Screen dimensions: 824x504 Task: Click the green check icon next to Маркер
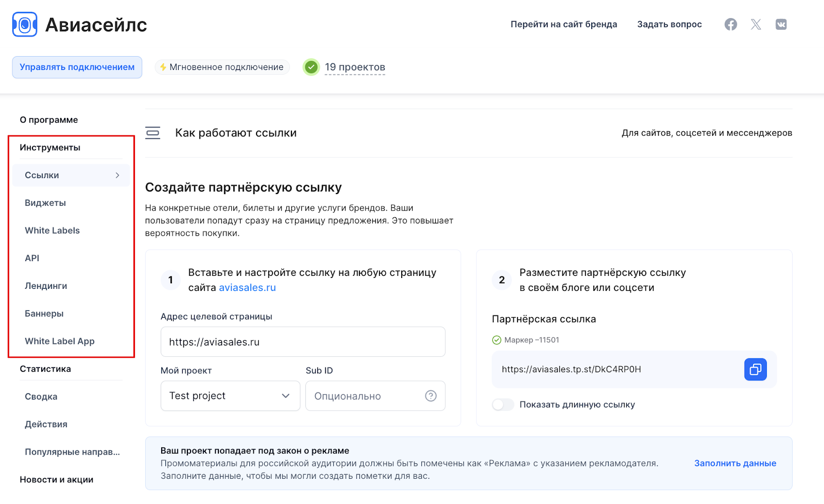[x=496, y=340]
